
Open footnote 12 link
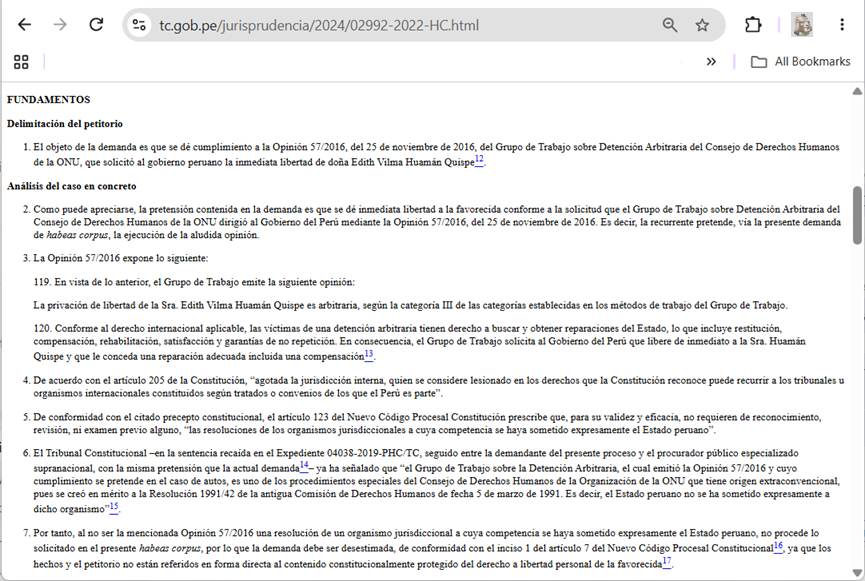(479, 160)
